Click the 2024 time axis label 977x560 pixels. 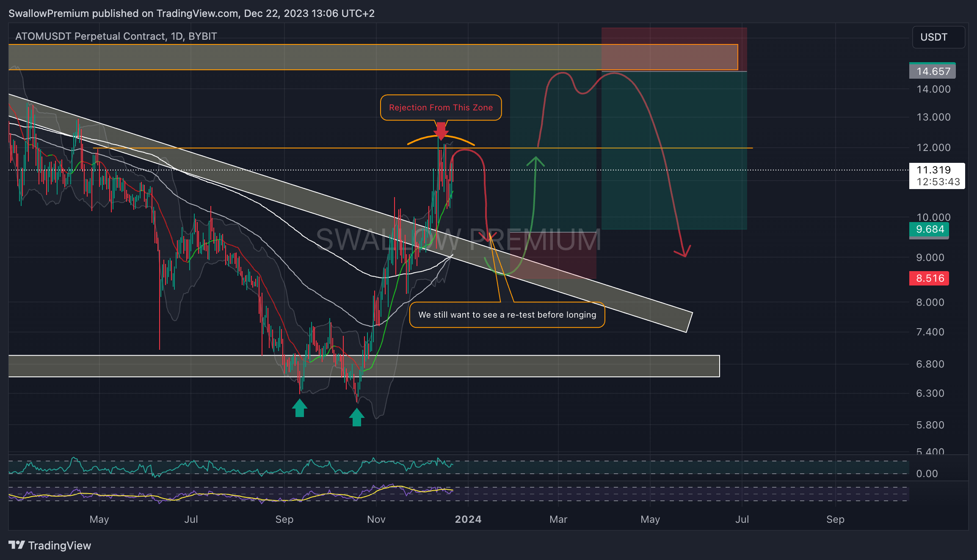point(468,519)
